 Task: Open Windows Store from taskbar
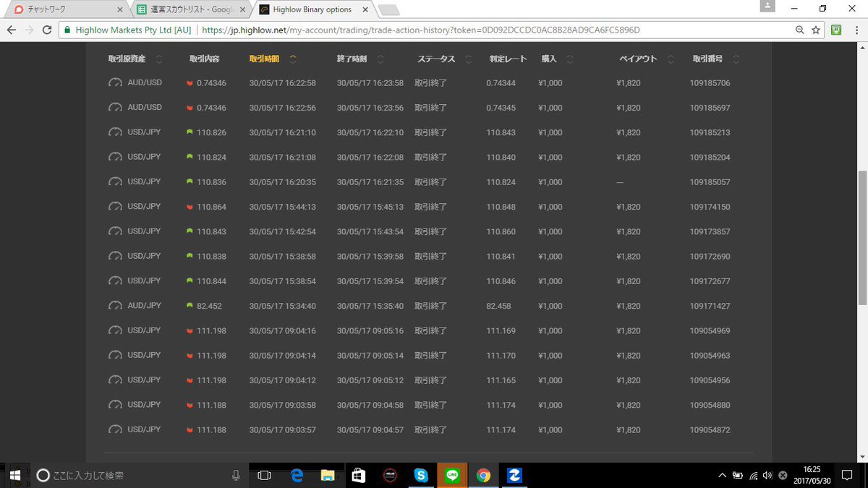coord(359,476)
